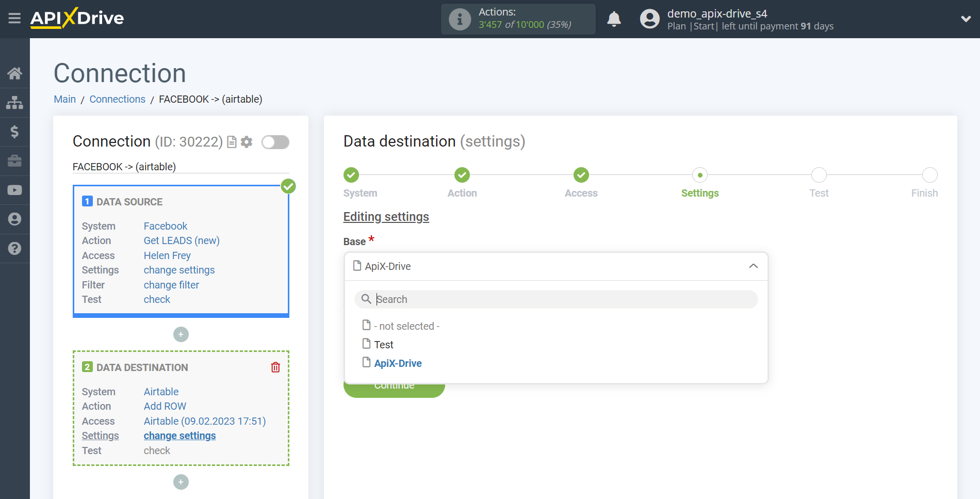Toggle the connection on/off switch
Screen dimensions: 980x499
point(275,142)
